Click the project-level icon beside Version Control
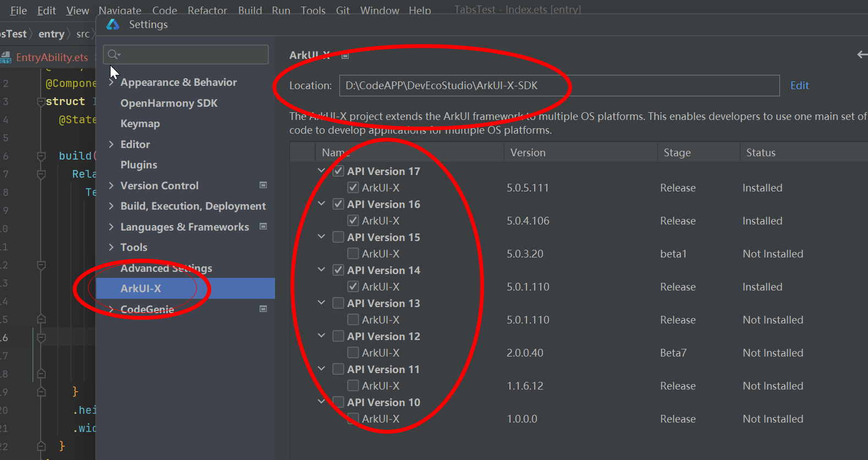 (x=263, y=185)
